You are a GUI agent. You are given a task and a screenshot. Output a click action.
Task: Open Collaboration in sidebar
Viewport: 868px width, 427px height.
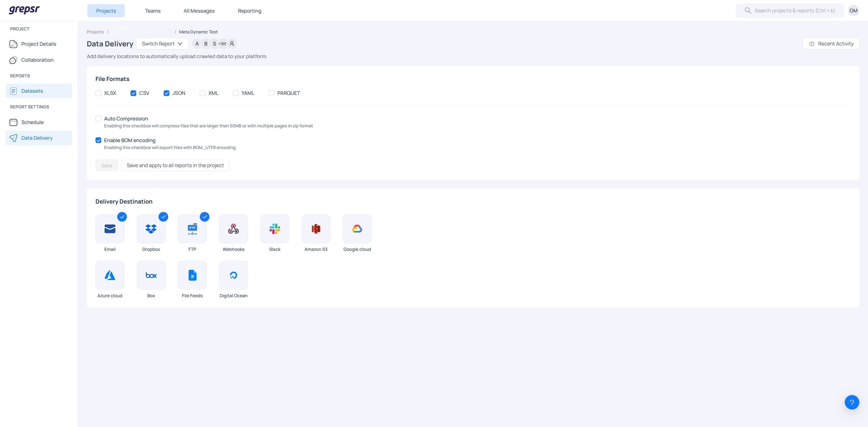coord(39,60)
